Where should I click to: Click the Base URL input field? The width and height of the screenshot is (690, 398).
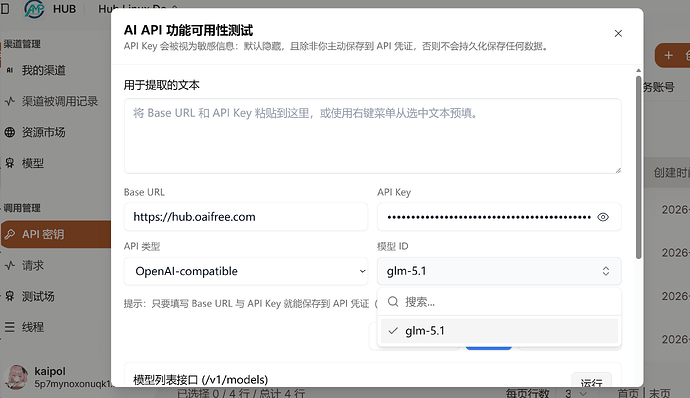[246, 217]
